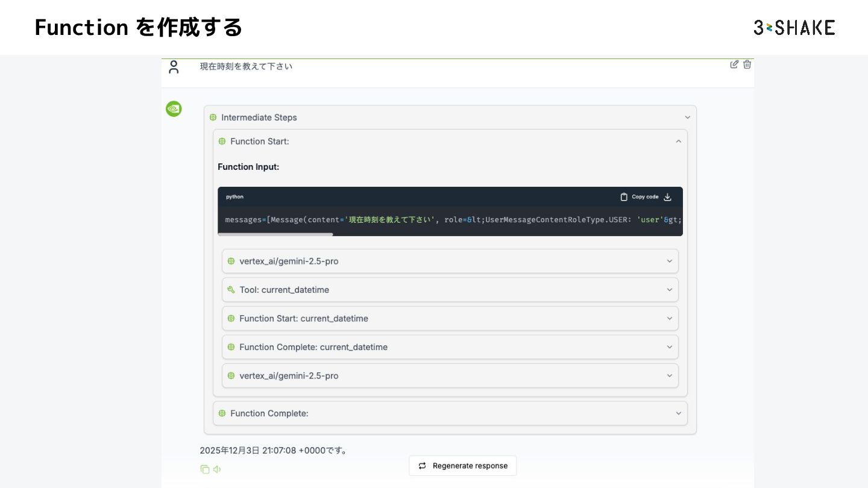Collapse the Intermediate Steps section
The height and width of the screenshot is (488, 868).
[x=687, y=117]
